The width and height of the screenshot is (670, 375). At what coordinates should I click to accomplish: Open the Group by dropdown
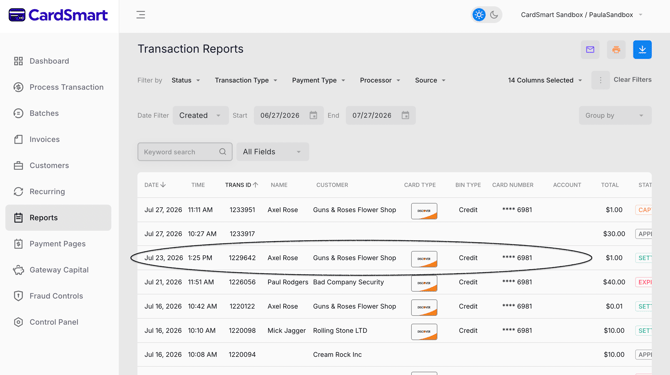coord(615,115)
